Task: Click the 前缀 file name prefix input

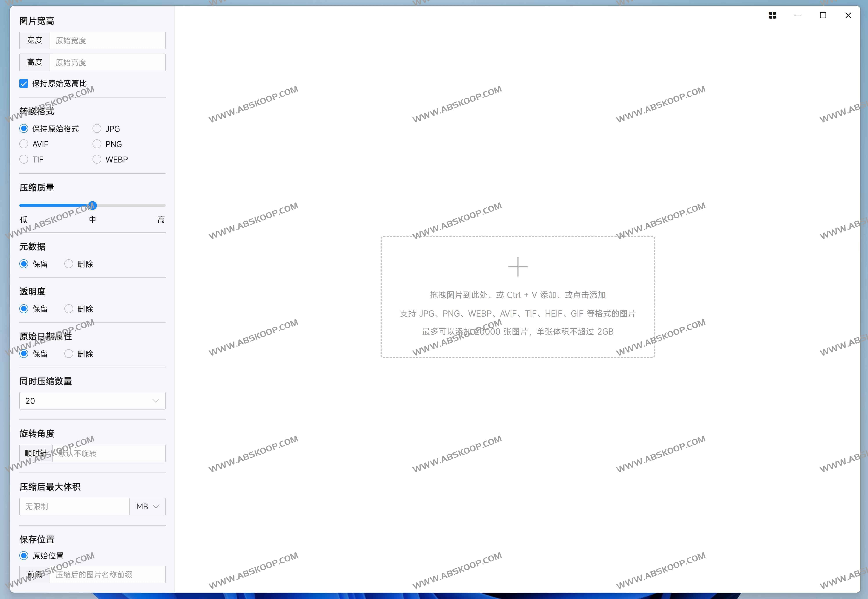Action: click(107, 575)
